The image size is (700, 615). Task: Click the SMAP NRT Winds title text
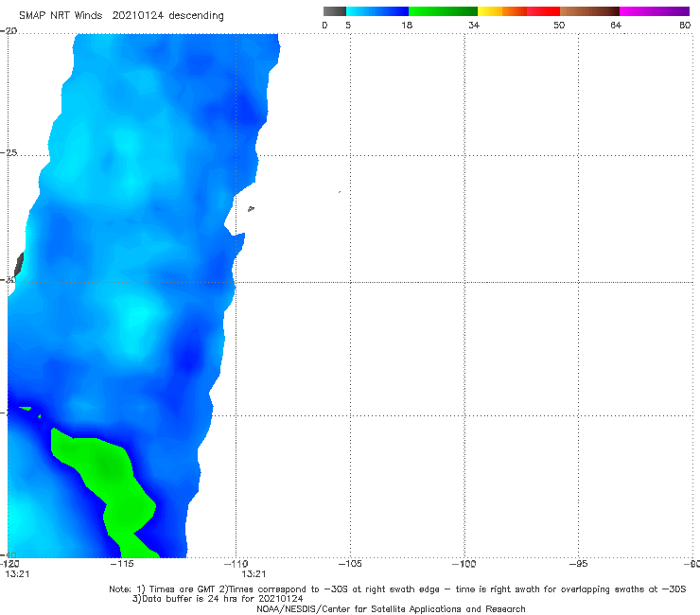(x=61, y=15)
